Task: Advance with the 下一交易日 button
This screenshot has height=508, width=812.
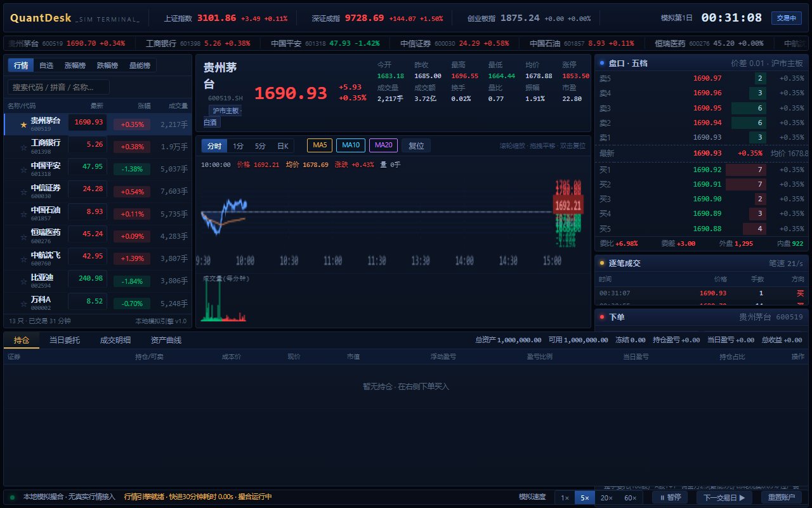Action: [x=724, y=497]
